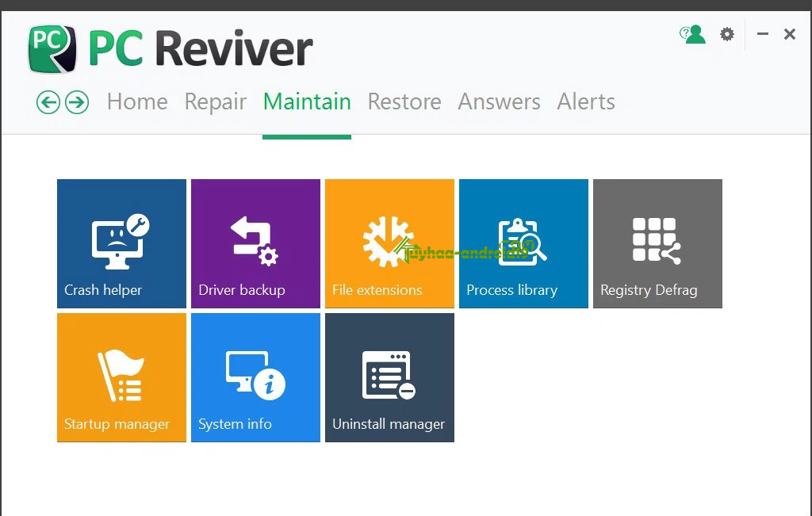Viewport: 812px width, 516px height.
Task: Minimize the PC Reviver window
Action: (763, 34)
